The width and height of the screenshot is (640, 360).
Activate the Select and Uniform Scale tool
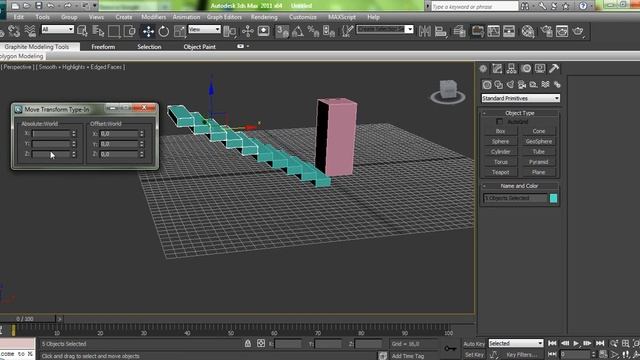point(179,31)
